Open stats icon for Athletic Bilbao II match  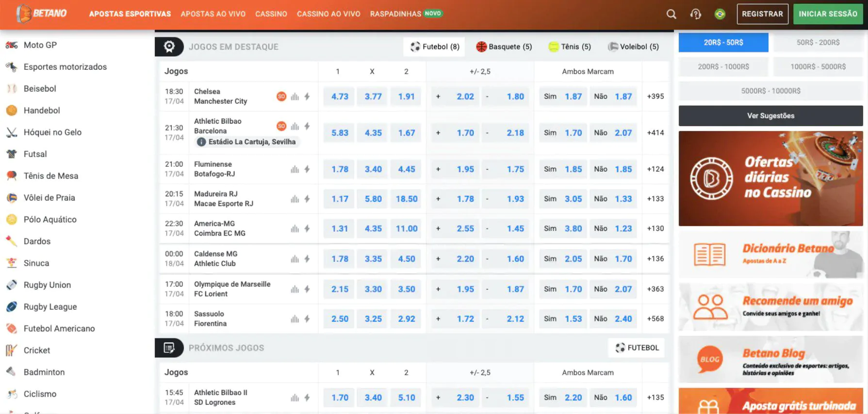tap(295, 398)
